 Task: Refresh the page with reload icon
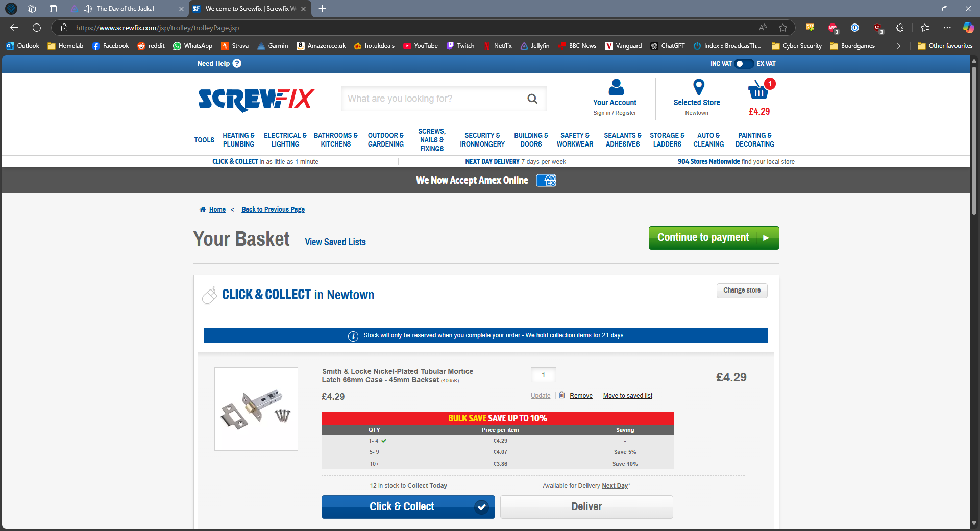click(x=37, y=28)
